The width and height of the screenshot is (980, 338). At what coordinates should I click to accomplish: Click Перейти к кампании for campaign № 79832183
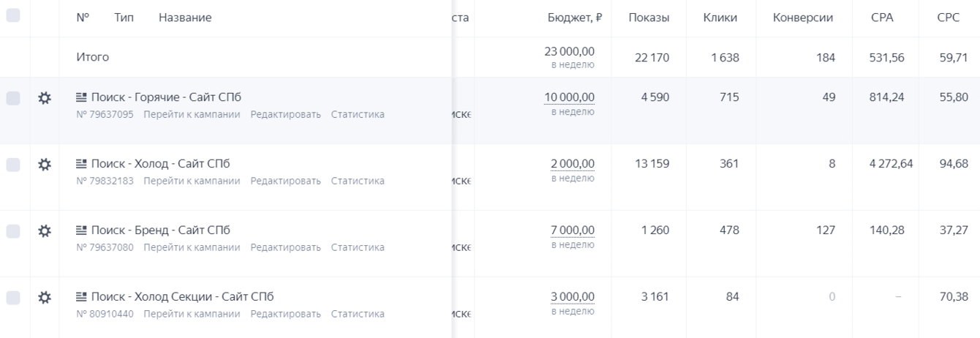[192, 181]
